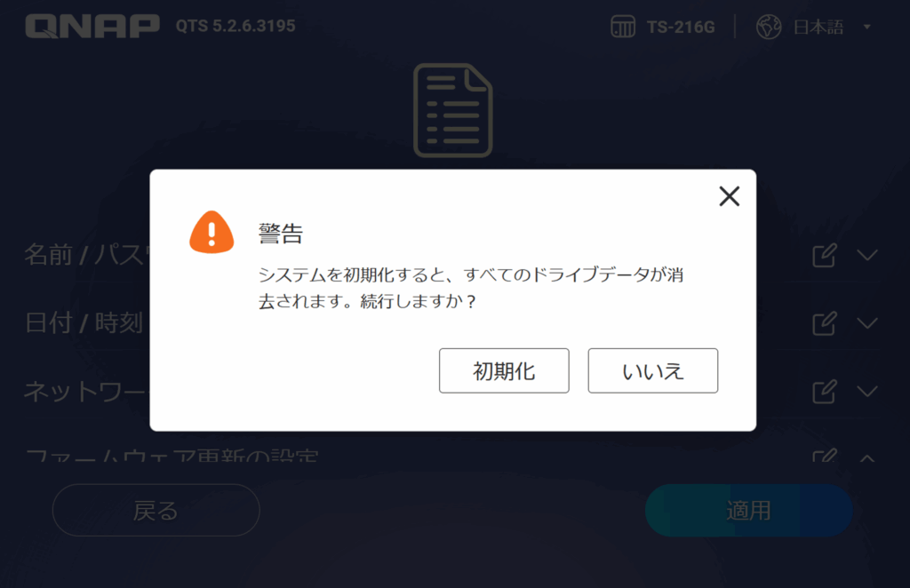910x588 pixels.
Task: Click the orange warning triangle icon
Action: (212, 232)
